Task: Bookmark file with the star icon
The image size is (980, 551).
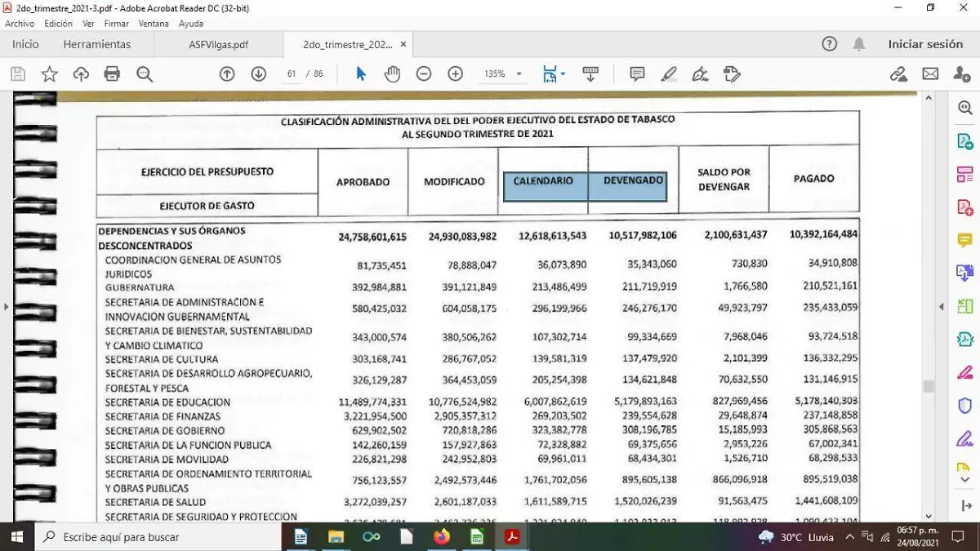Action: pyautogui.click(x=49, y=74)
